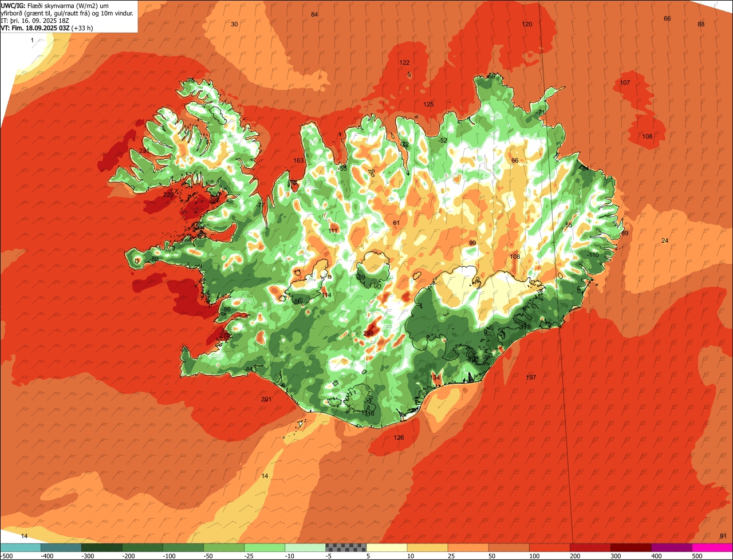Screen dimensions: 733x560
Task: Click the map value '126' south of the coast
Action: 399,438
